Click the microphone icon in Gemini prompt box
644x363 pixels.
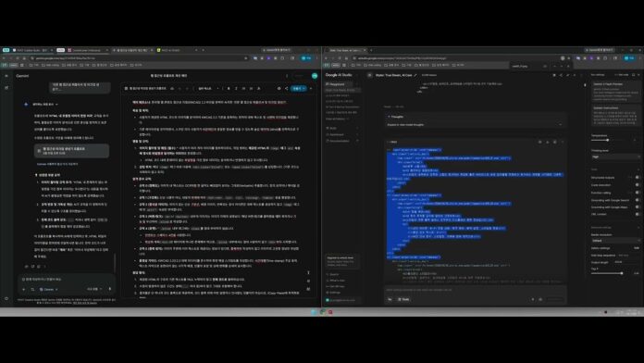click(x=110, y=289)
